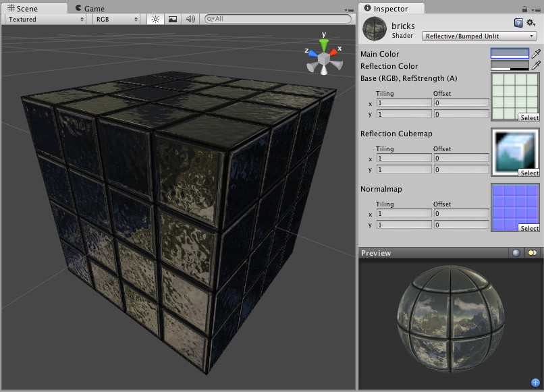
Task: Toggle preview lighting with the two-dot icon
Action: [x=533, y=253]
